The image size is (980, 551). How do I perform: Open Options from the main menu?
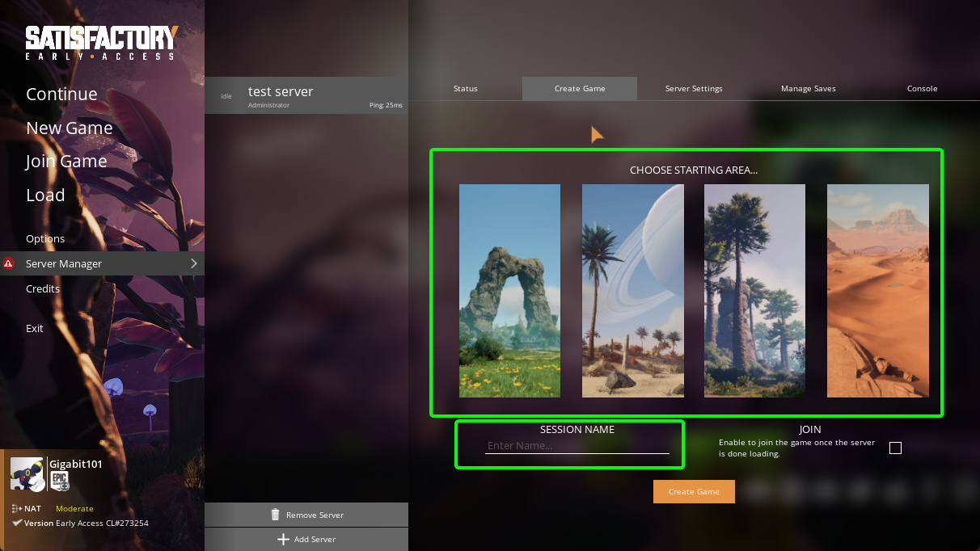45,238
